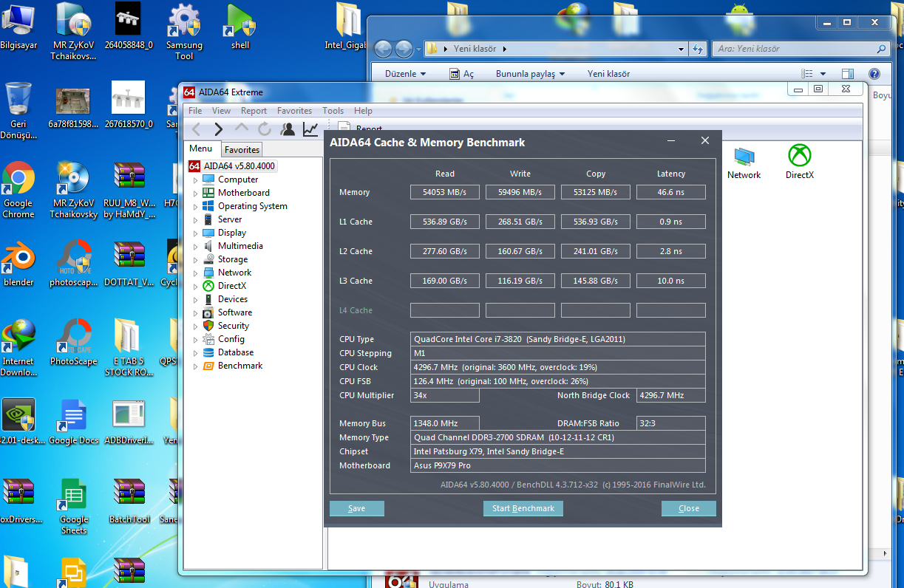Switch to the Favorites tab in sidebar
The width and height of the screenshot is (904, 588).
242,149
